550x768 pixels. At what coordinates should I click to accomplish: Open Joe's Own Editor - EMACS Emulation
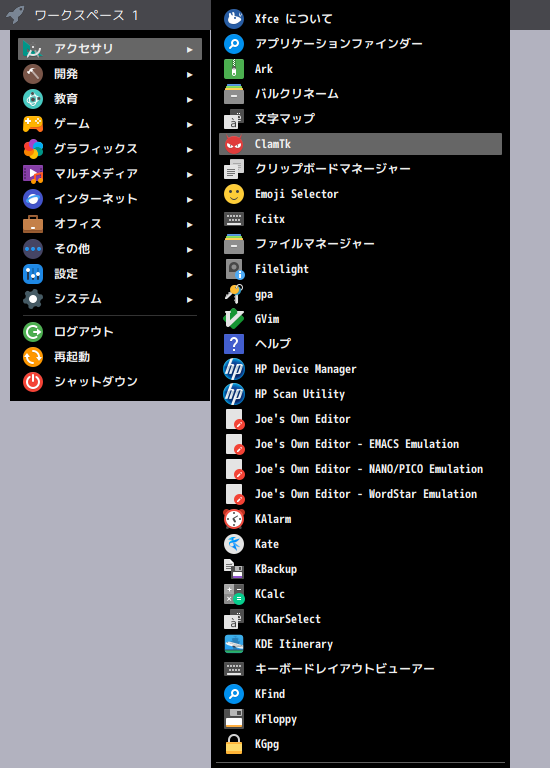(x=360, y=444)
